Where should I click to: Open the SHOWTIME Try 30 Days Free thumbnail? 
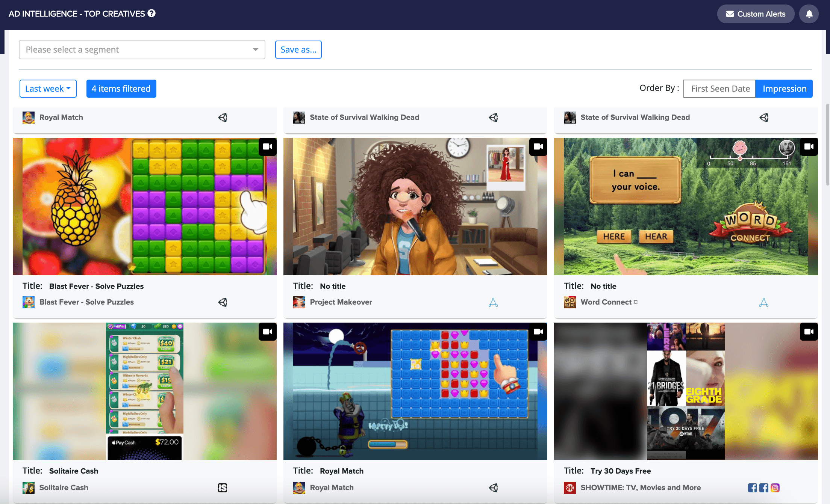[686, 391]
